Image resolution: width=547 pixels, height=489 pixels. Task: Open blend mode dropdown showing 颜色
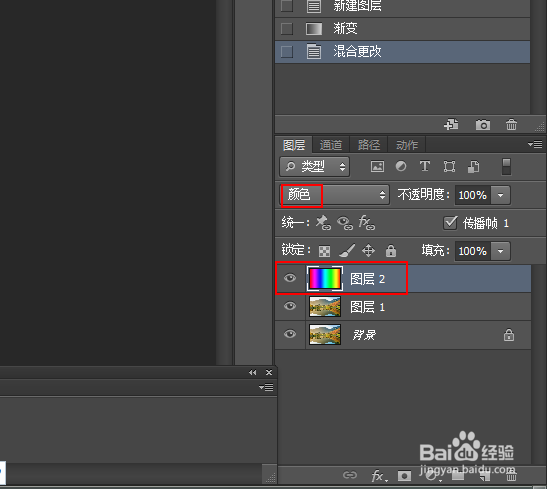(x=334, y=195)
